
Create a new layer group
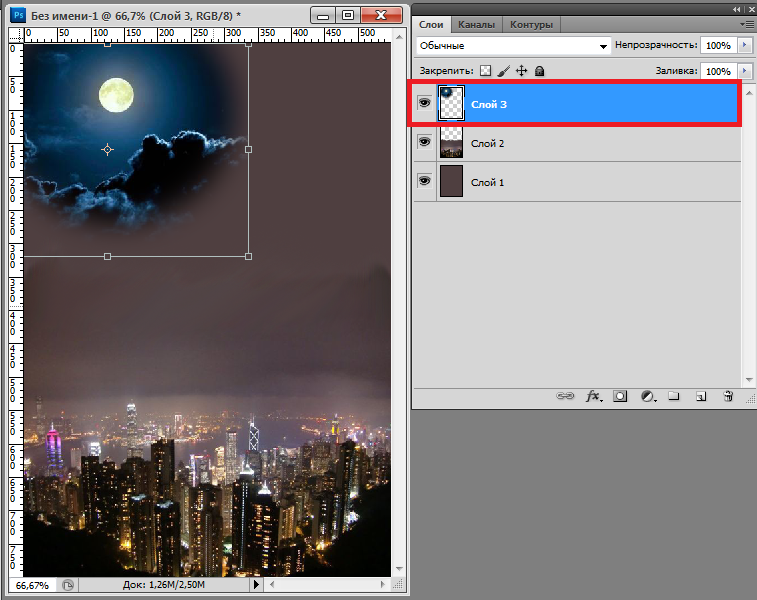pyautogui.click(x=673, y=396)
